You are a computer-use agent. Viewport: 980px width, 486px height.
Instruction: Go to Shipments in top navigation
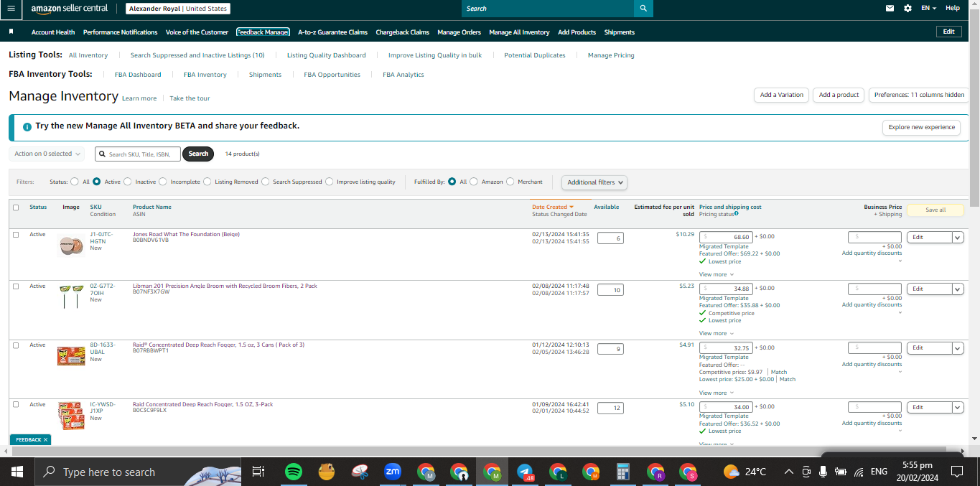coord(620,32)
